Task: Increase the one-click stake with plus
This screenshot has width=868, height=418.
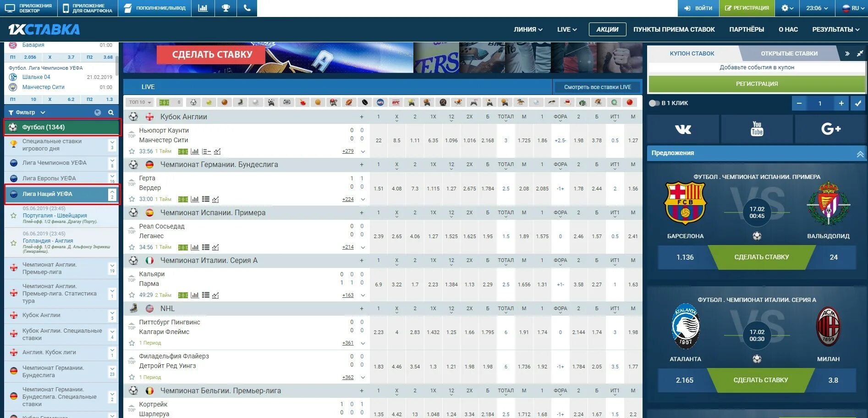Action: 841,103
